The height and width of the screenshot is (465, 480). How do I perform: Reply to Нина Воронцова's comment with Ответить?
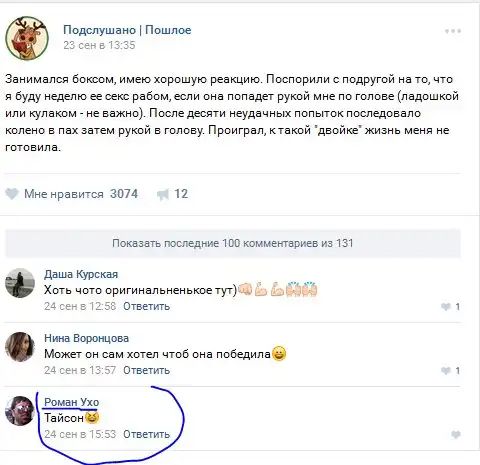point(146,370)
